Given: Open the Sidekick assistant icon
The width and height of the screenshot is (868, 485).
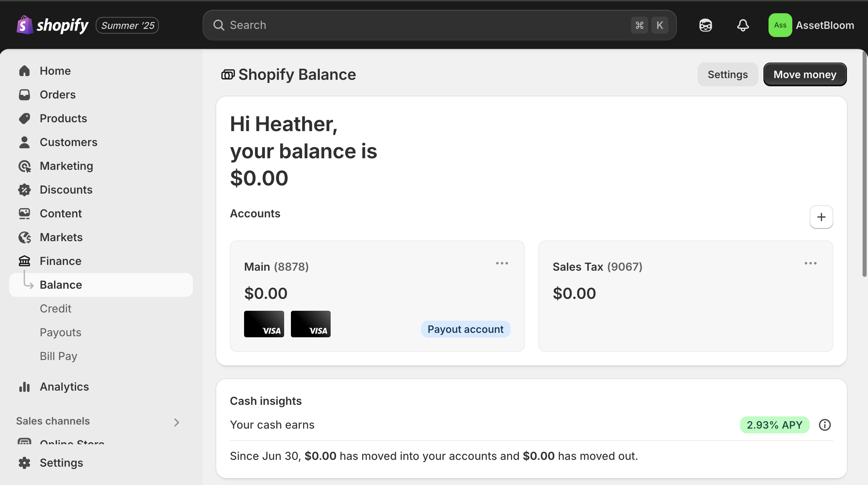Looking at the screenshot, I should [x=705, y=25].
